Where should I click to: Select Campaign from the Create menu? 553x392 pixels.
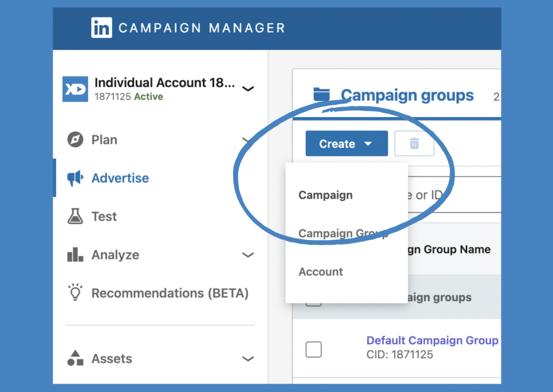click(326, 195)
